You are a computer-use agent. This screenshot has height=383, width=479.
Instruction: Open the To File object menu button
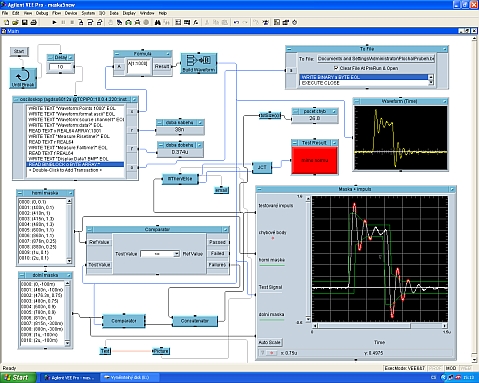pos(289,49)
